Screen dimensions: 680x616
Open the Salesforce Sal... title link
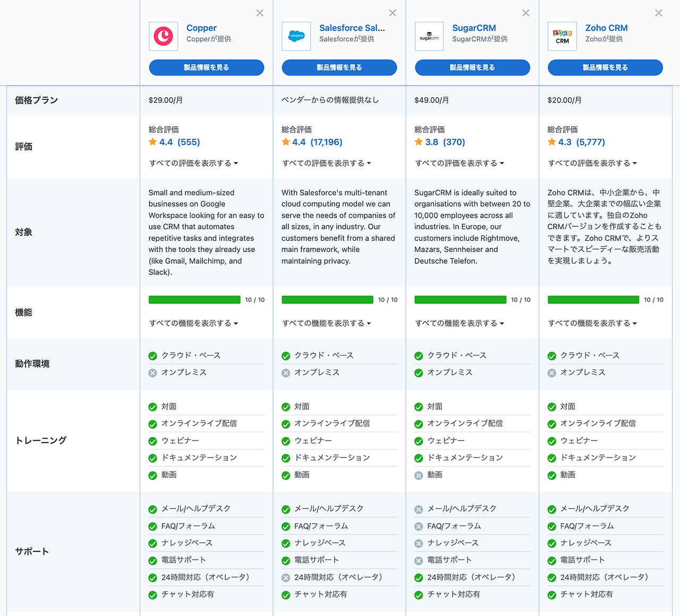352,28
